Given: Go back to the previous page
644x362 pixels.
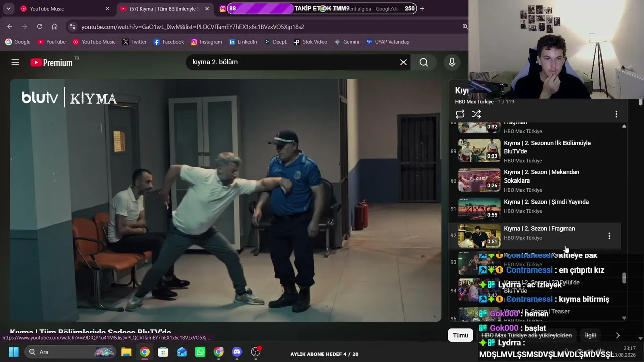Looking at the screenshot, I should (10, 27).
